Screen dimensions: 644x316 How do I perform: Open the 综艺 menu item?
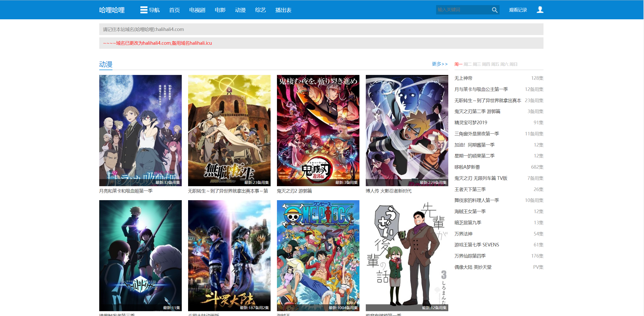(x=260, y=10)
